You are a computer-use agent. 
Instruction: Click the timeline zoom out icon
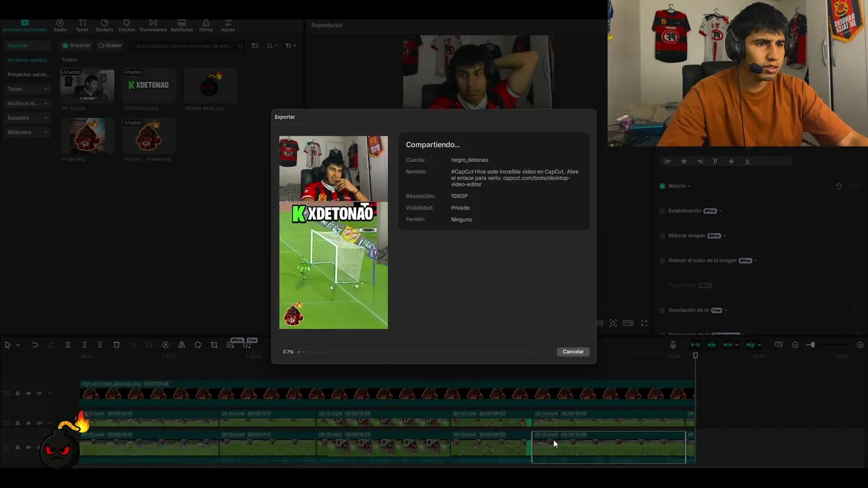pyautogui.click(x=795, y=345)
